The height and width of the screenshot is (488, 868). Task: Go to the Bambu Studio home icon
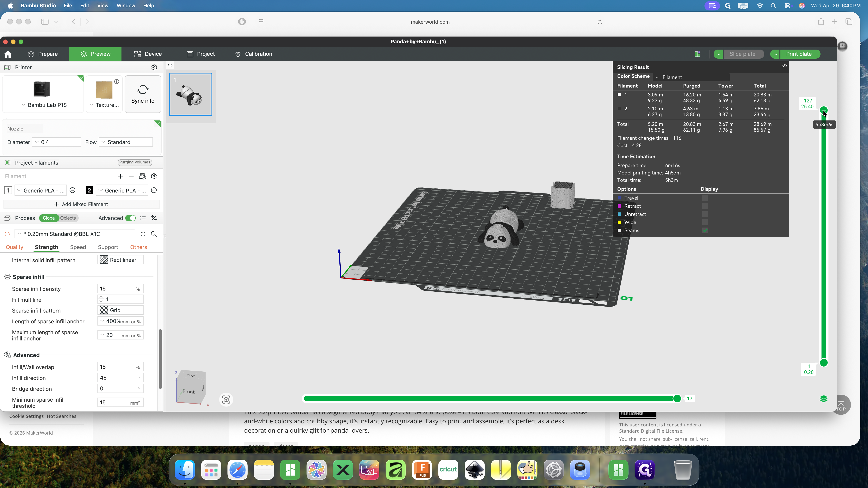(8, 54)
